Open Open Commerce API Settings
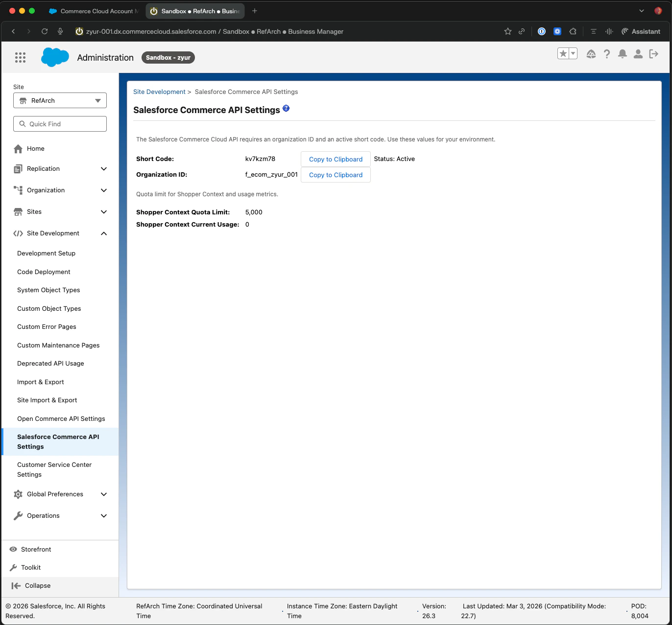Screen dimensions: 672x625 tap(61, 419)
